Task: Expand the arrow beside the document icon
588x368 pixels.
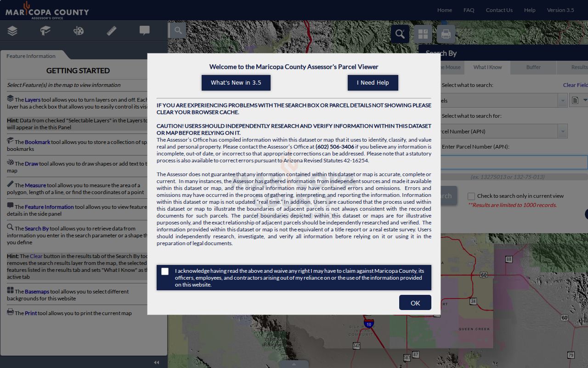Action: [585, 100]
